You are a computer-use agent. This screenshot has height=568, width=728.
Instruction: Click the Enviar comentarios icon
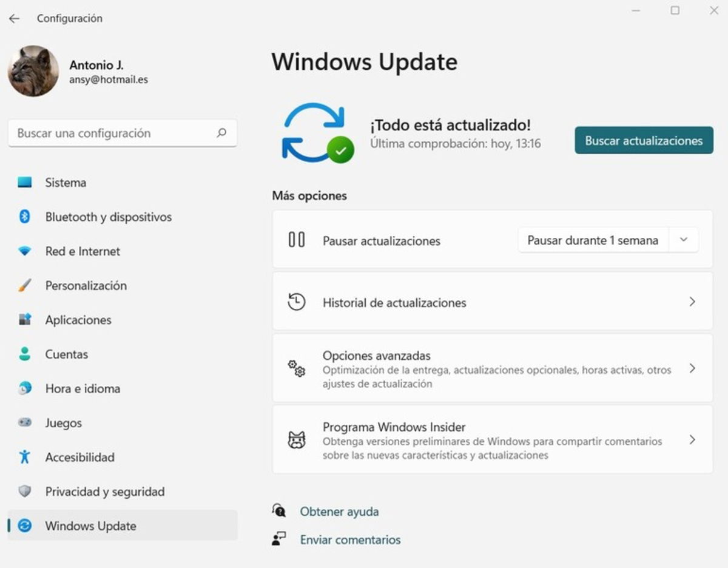point(279,539)
